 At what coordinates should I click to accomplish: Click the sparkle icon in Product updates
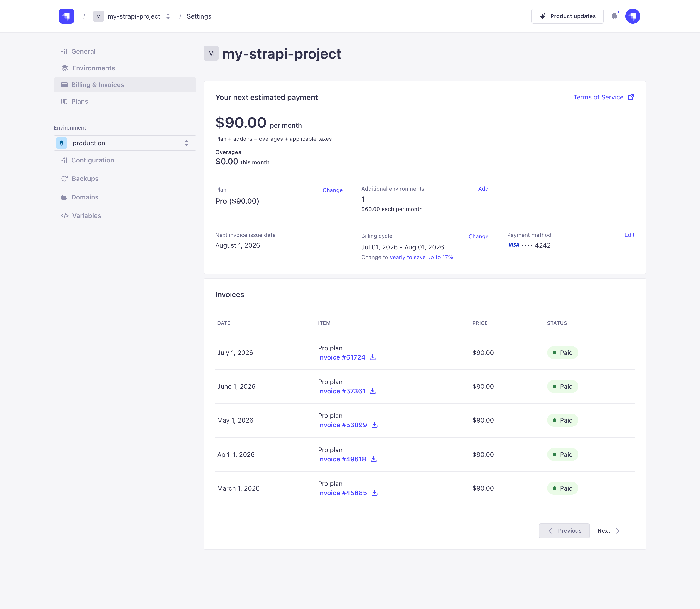pyautogui.click(x=543, y=16)
